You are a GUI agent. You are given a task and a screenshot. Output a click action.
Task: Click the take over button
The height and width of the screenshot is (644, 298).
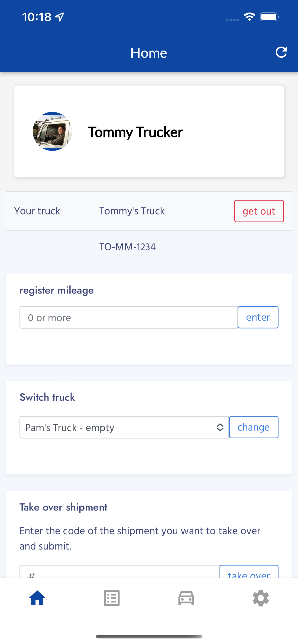point(249,572)
